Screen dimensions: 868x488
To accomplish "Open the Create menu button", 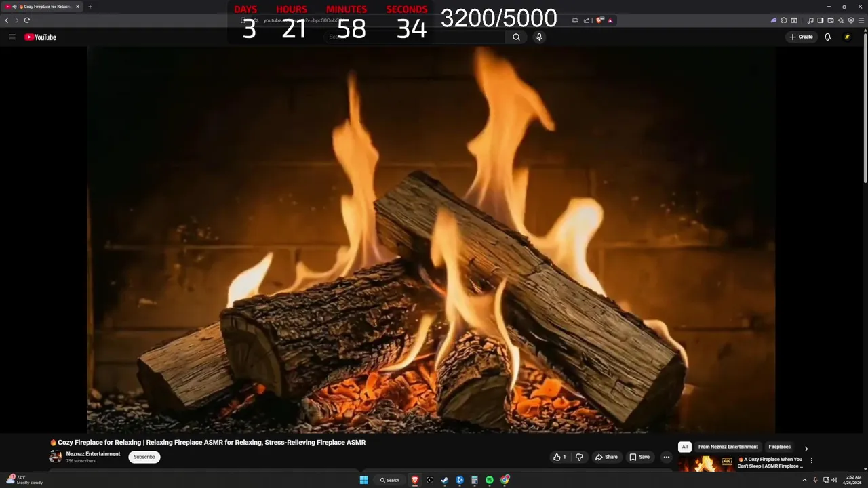I will click(801, 37).
